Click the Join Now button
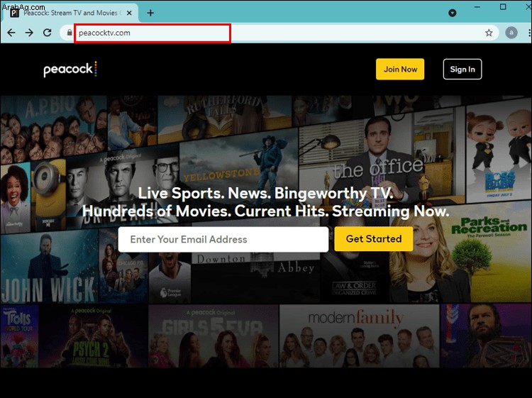This screenshot has height=398, width=532. coord(399,70)
